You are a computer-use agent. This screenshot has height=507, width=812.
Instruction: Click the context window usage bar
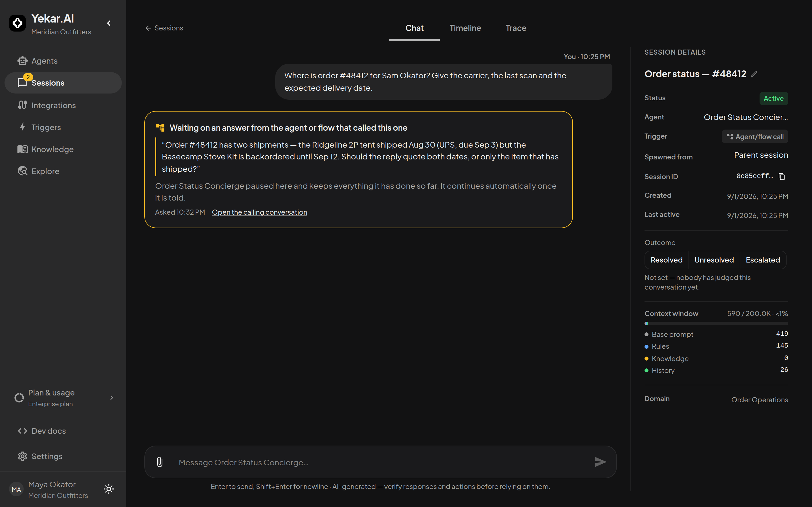716,323
